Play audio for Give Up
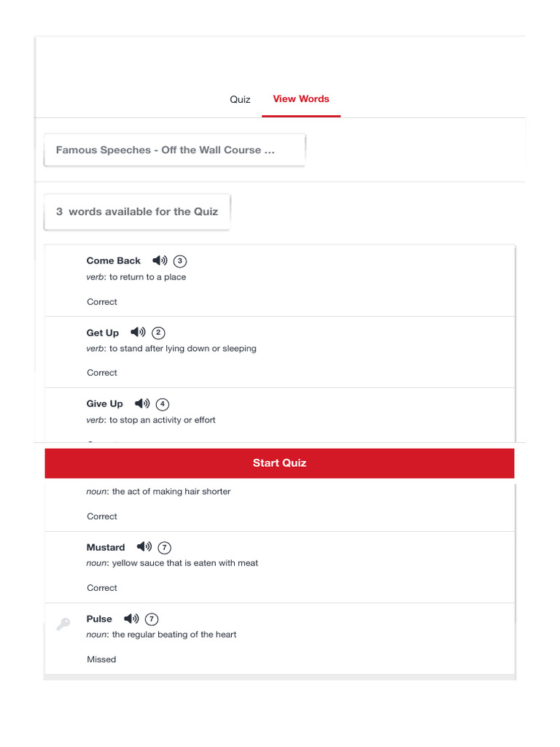This screenshot has width=560, height=747. (x=142, y=403)
